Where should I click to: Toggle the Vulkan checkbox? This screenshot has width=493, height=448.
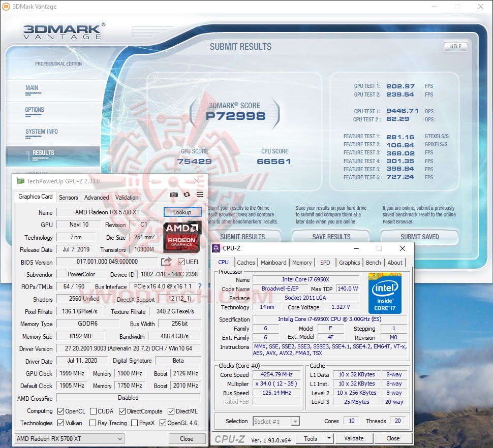[x=60, y=423]
